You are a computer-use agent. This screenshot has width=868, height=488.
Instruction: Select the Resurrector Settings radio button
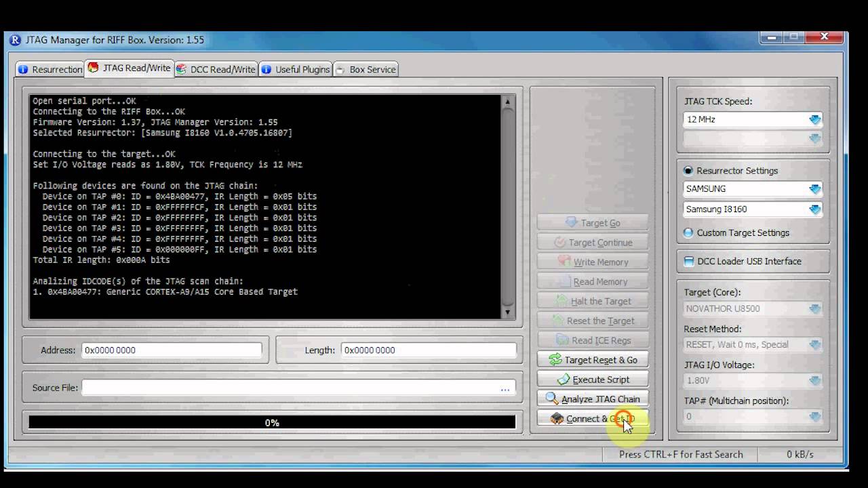(x=689, y=171)
